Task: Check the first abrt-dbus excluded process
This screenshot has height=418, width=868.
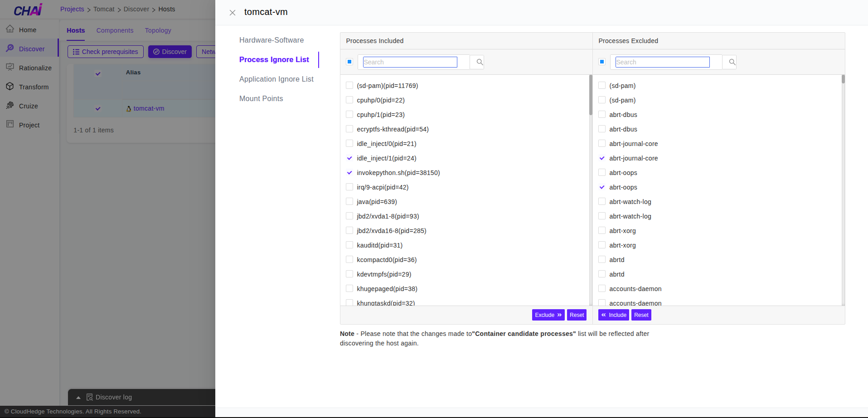Action: [x=602, y=114]
